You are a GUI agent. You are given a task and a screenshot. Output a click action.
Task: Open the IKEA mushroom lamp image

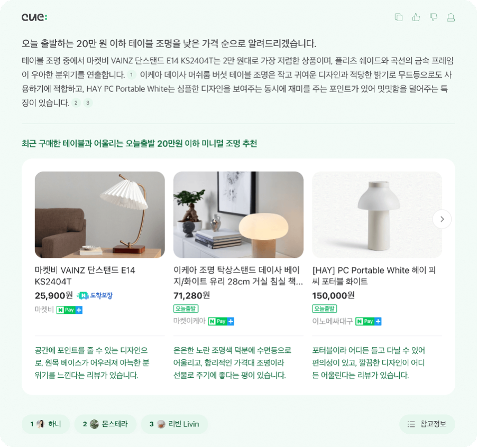[x=238, y=214]
